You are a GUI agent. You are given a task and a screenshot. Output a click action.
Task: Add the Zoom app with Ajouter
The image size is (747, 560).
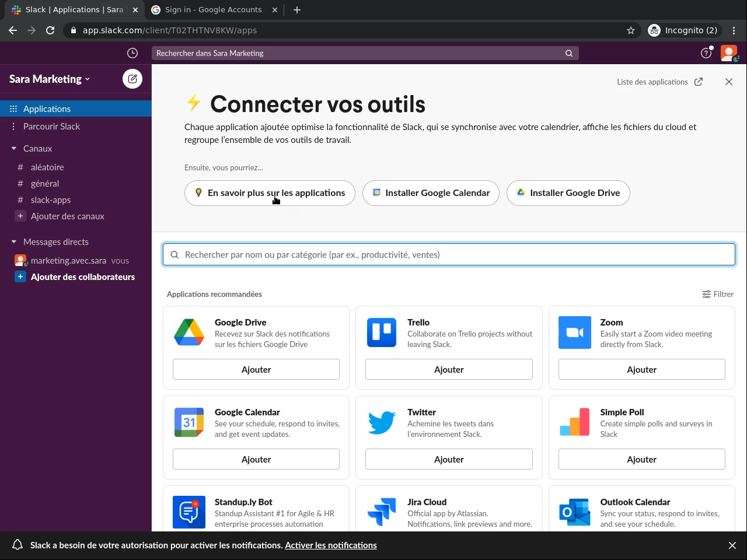click(642, 369)
